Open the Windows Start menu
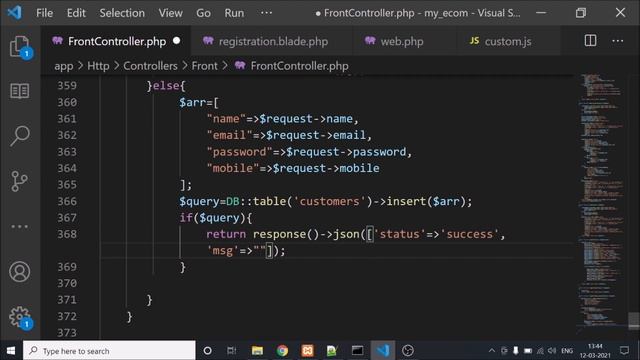 pos(11,351)
